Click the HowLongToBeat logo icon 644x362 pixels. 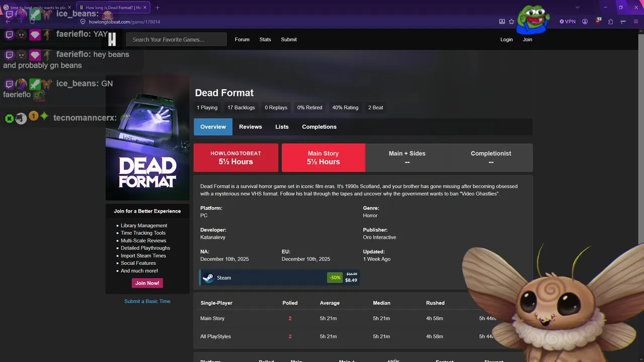click(112, 39)
